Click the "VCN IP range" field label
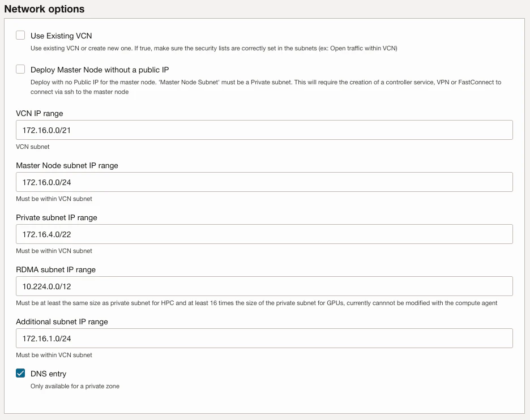 pyautogui.click(x=40, y=114)
